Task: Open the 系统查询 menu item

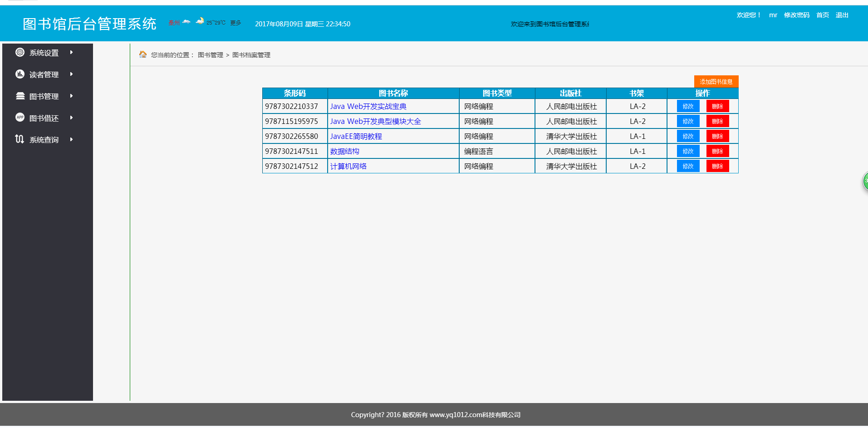Action: point(44,140)
